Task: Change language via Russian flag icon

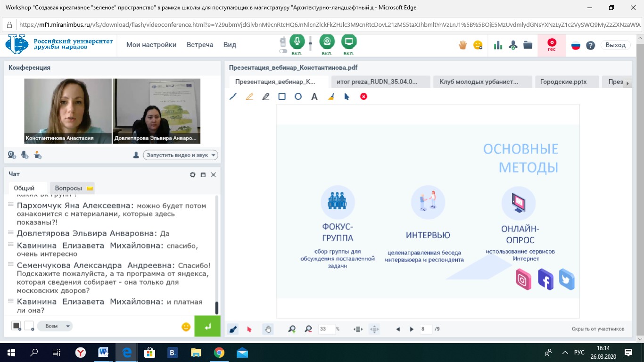Action: coord(576,45)
